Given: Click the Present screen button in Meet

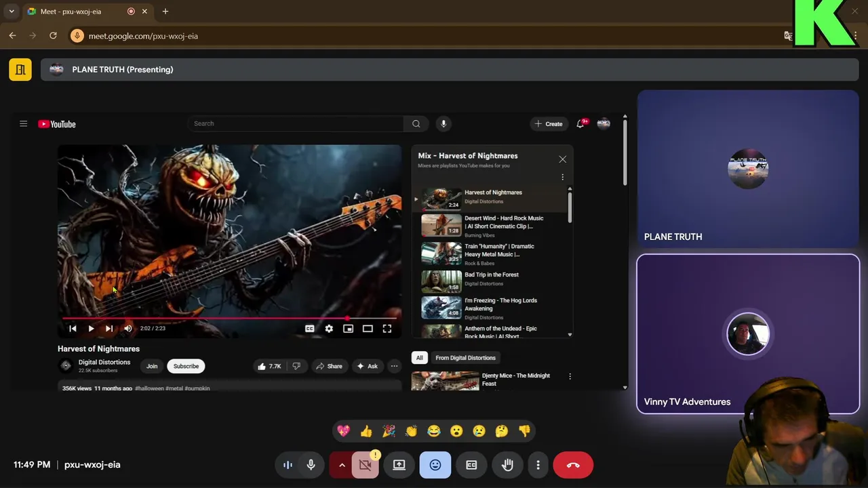Looking at the screenshot, I should click(x=399, y=465).
